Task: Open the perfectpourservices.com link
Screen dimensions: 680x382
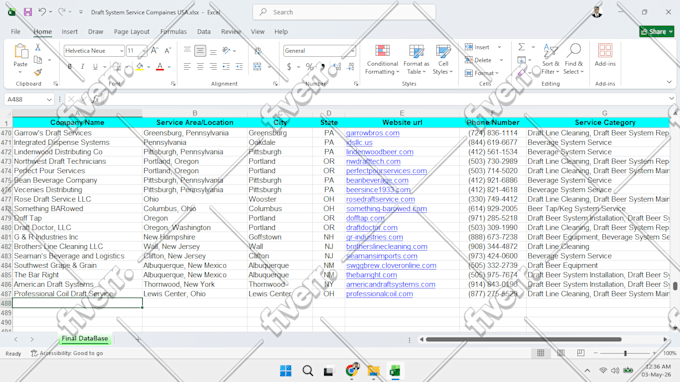Action: point(386,171)
